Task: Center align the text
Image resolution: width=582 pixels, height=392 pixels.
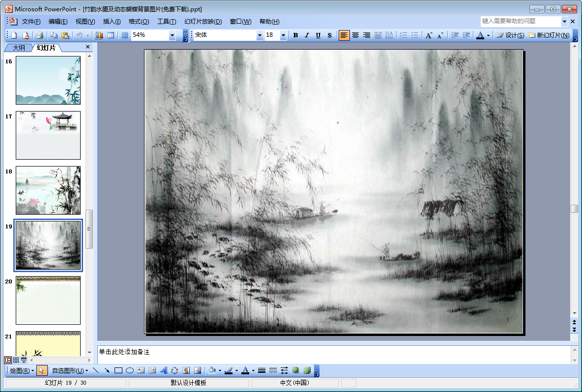Action: pyautogui.click(x=355, y=35)
